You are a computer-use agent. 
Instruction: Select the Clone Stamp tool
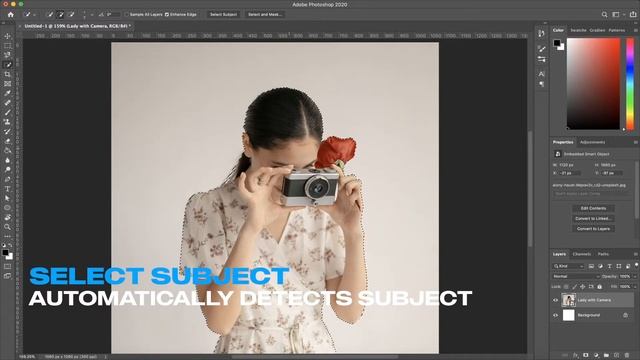pos(7,122)
